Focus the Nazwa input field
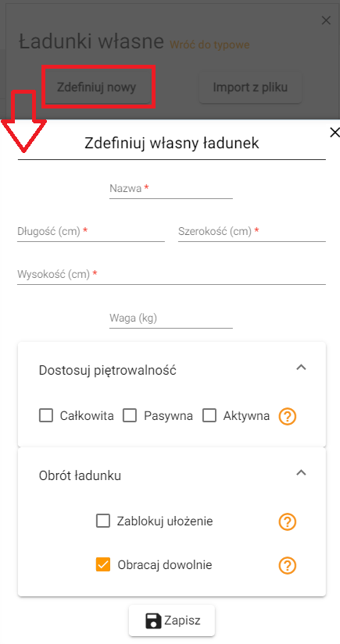 click(x=171, y=190)
